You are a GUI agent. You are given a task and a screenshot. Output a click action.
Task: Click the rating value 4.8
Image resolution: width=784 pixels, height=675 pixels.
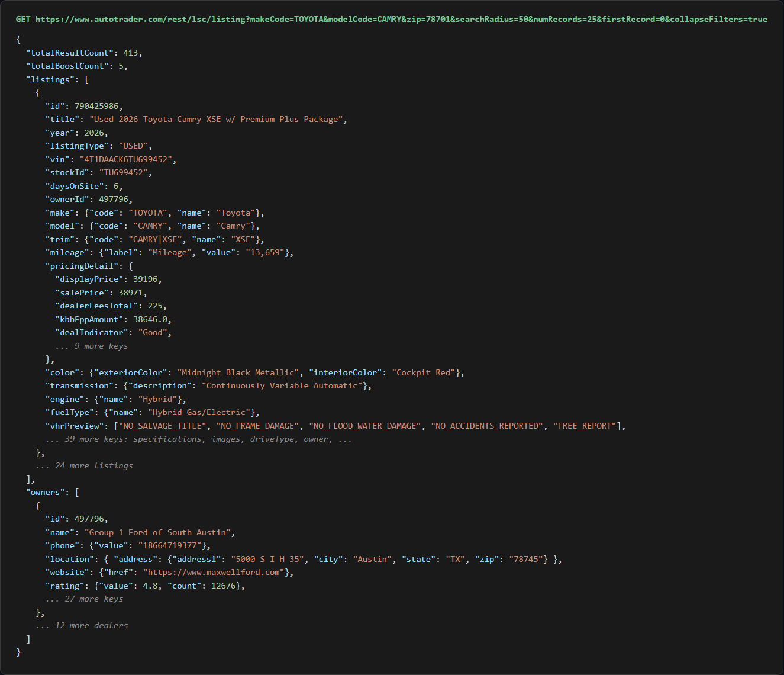point(150,586)
